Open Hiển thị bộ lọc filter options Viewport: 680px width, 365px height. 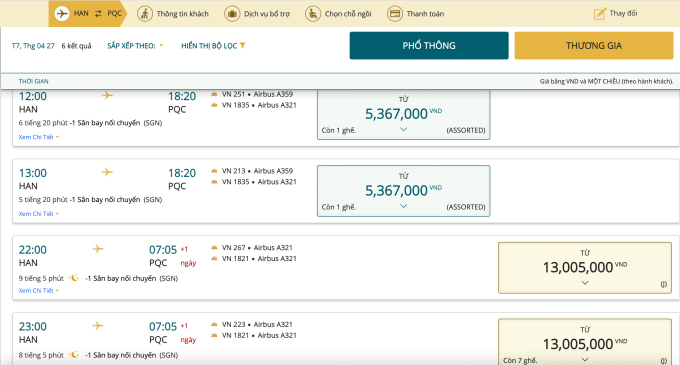213,46
